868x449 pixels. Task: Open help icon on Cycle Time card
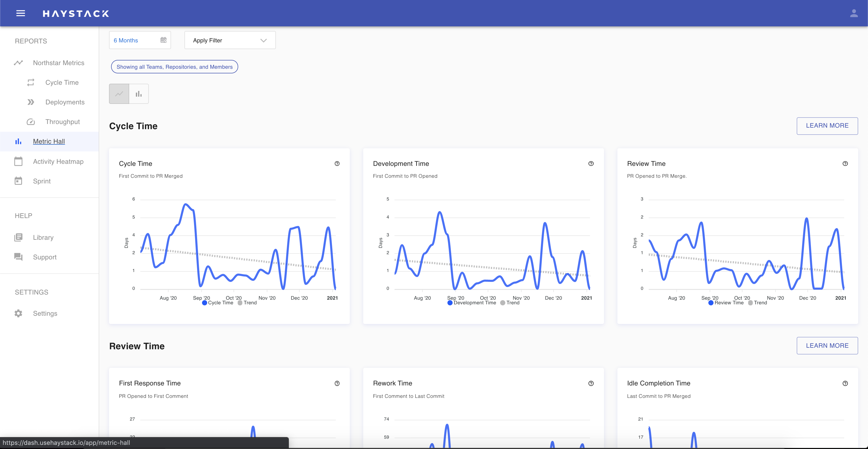[x=337, y=164]
